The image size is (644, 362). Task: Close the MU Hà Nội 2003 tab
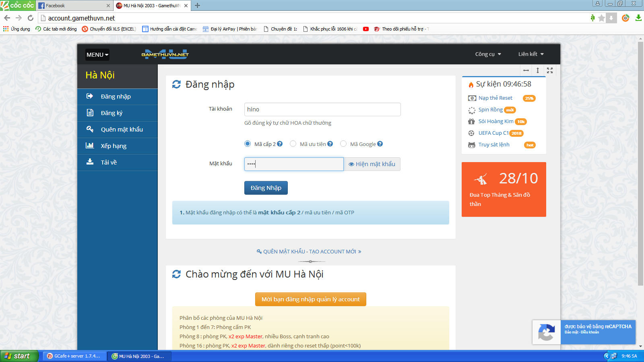(186, 6)
